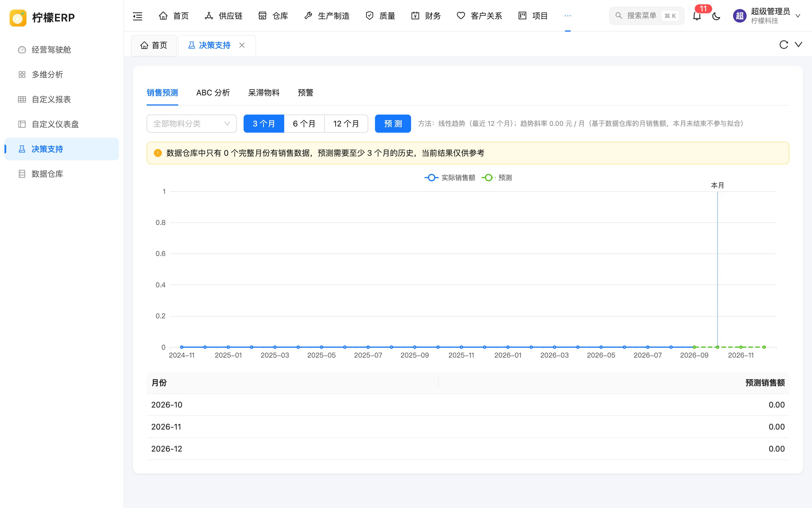
Task: Toggle dark mode with the moon icon
Action: click(716, 16)
